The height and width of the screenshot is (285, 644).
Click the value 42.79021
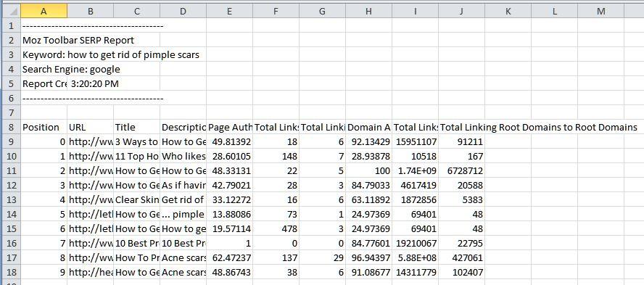230,186
